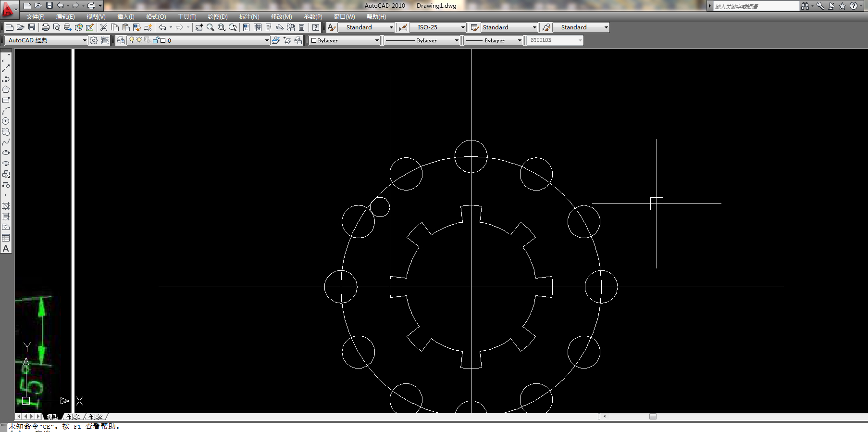Open the AutoCAD 经典 workspace dropdown
Screen dimensions: 868x432
47,40
